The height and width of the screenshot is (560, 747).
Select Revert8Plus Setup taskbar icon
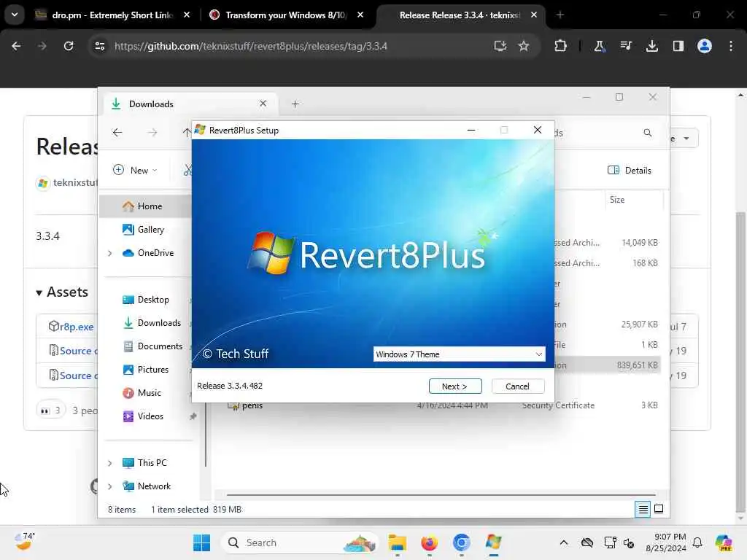[x=494, y=542]
